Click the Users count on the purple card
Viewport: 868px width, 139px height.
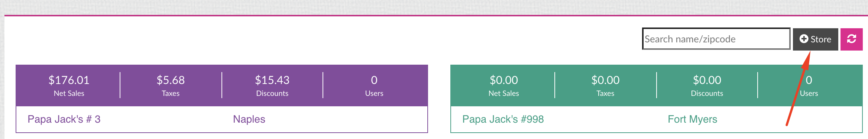[374, 80]
